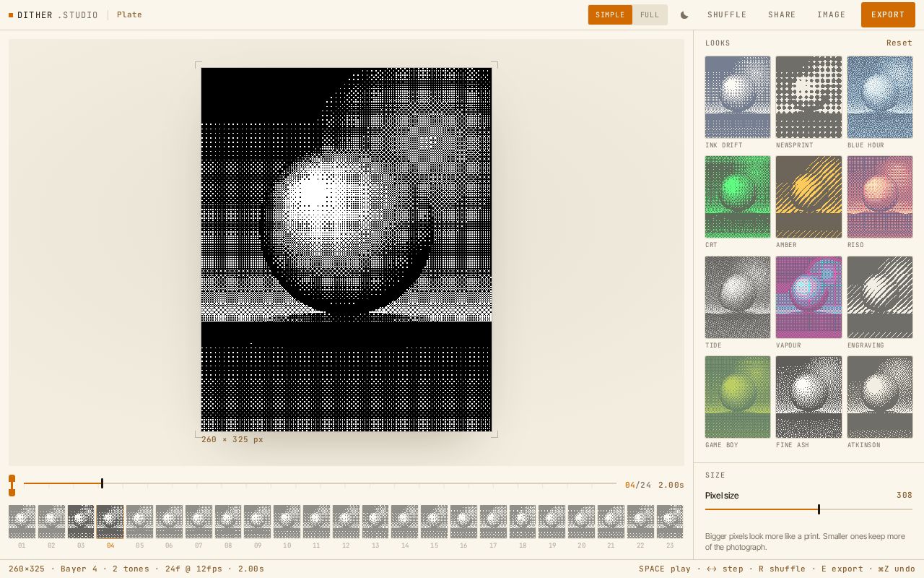
Task: Click the timeline scrubber playhead
Action: point(102,483)
